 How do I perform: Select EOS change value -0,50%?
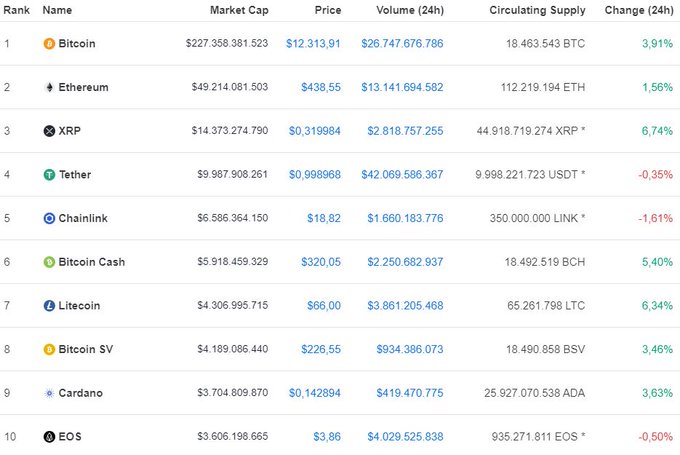[x=656, y=437]
